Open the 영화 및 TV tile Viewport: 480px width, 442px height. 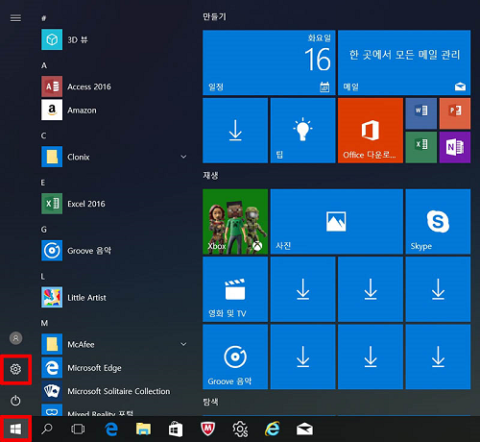(235, 289)
